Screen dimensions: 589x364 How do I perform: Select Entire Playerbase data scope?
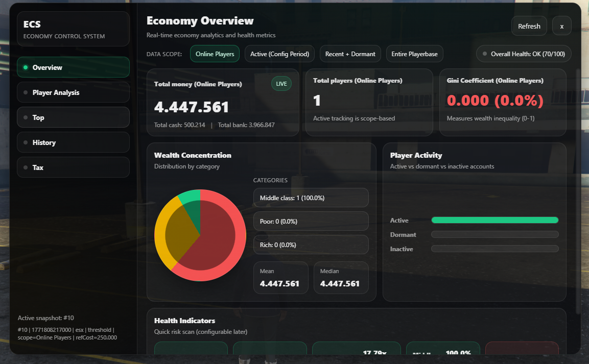click(414, 54)
